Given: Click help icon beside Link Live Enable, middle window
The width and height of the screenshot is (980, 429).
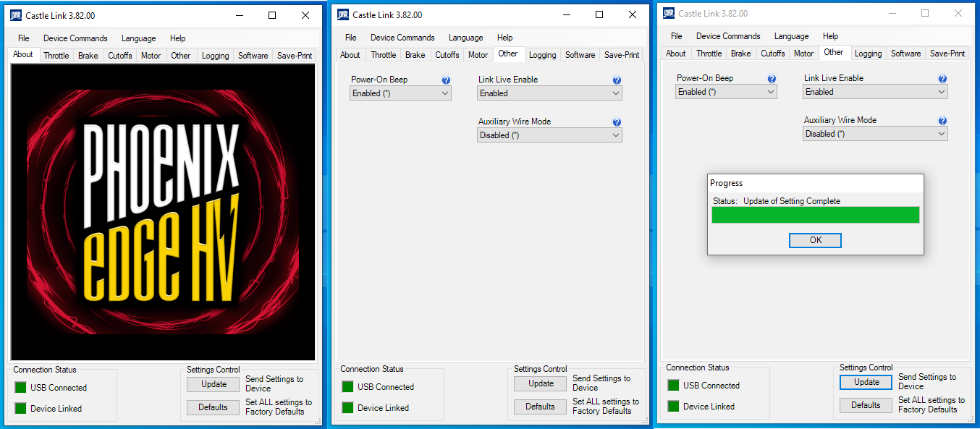Looking at the screenshot, I should tap(617, 81).
